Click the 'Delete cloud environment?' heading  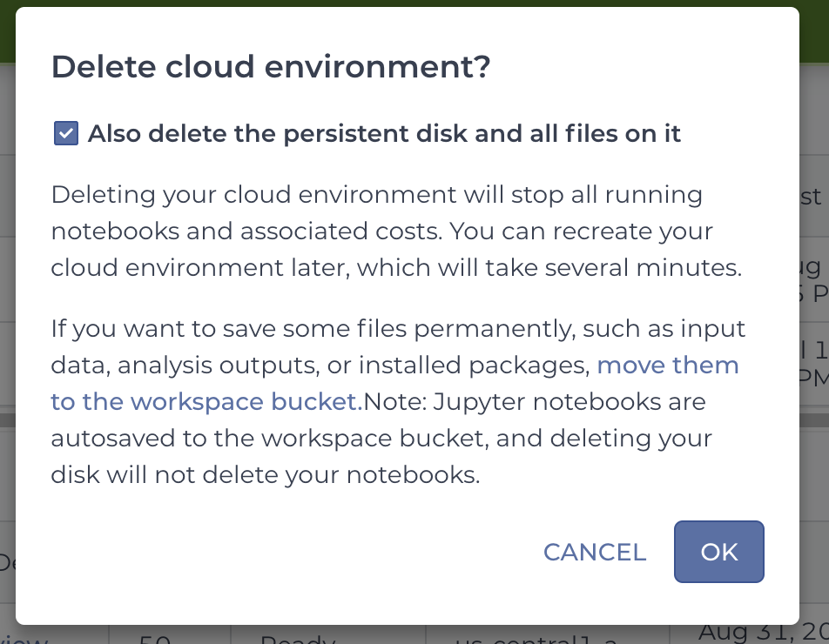click(271, 67)
